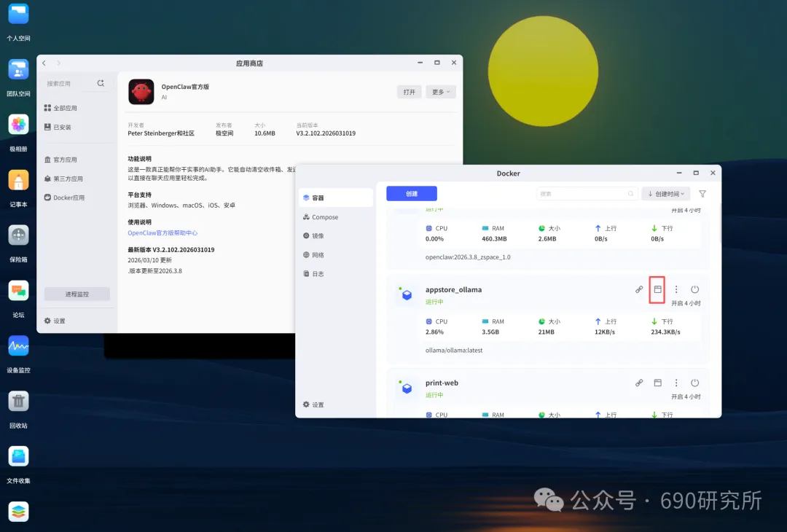Expand the 更多 dropdown for OpenClaw
This screenshot has height=532, width=787.
[x=441, y=92]
